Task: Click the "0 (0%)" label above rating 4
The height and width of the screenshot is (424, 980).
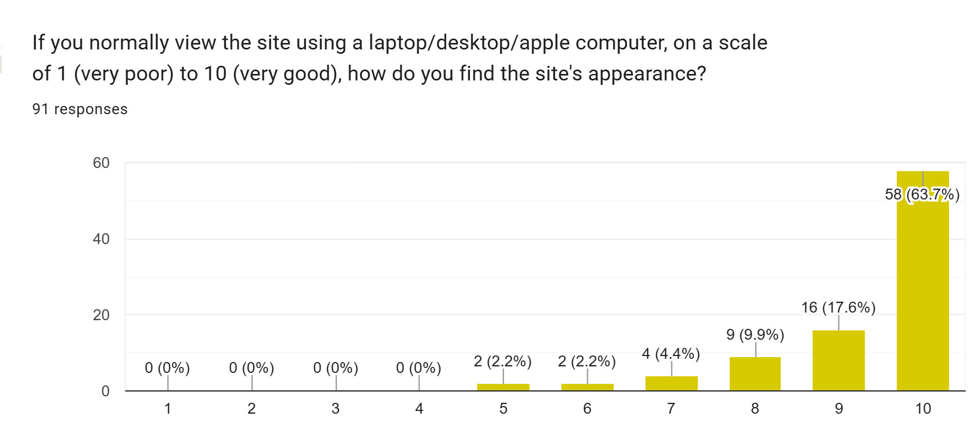Action: 418,368
